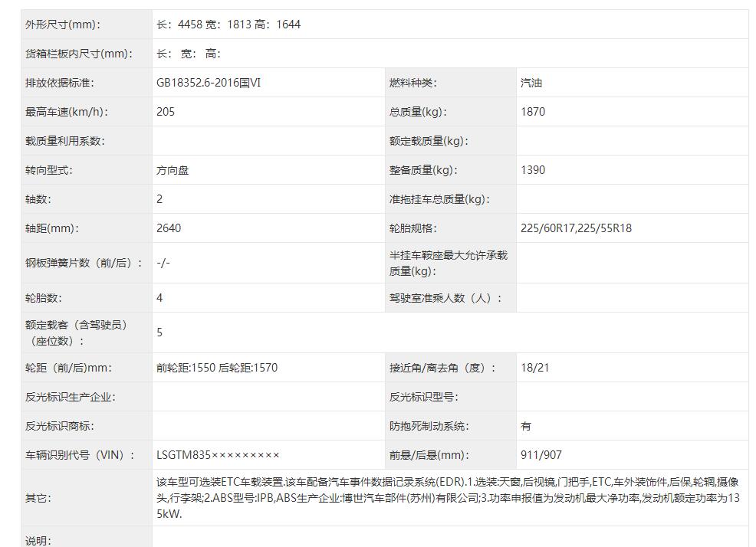Click the 轴距(mm) label
The image size is (756, 547).
click(51, 228)
